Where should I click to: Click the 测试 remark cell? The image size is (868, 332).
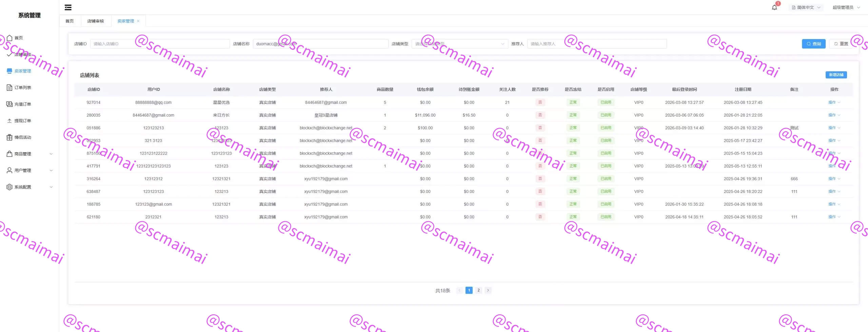tap(794, 128)
